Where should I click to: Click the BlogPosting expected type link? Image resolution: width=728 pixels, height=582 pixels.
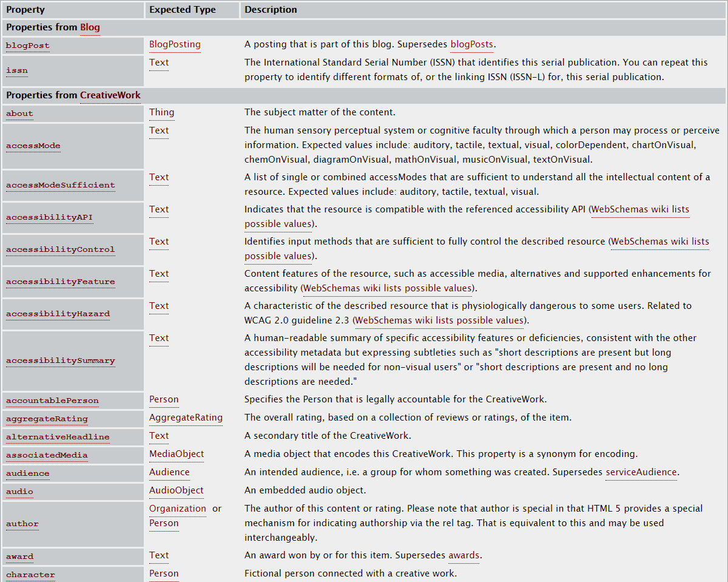[174, 44]
